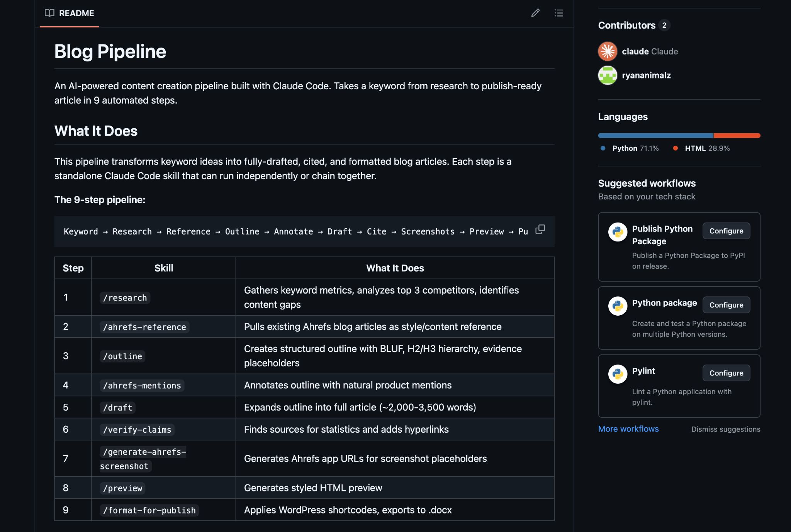Click the blue Python language bar segment
Image resolution: width=791 pixels, height=532 pixels.
655,136
